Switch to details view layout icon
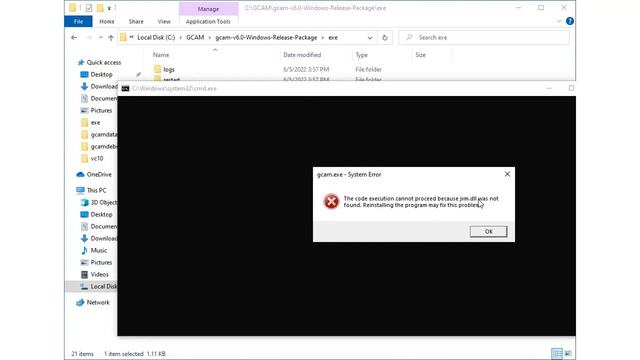Viewport: 640px width, 360px height. (556, 353)
